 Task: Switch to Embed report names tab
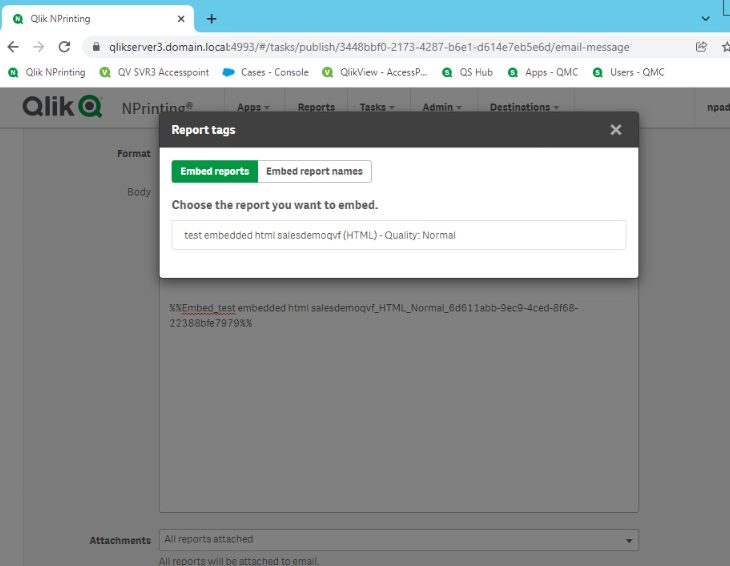click(x=314, y=171)
